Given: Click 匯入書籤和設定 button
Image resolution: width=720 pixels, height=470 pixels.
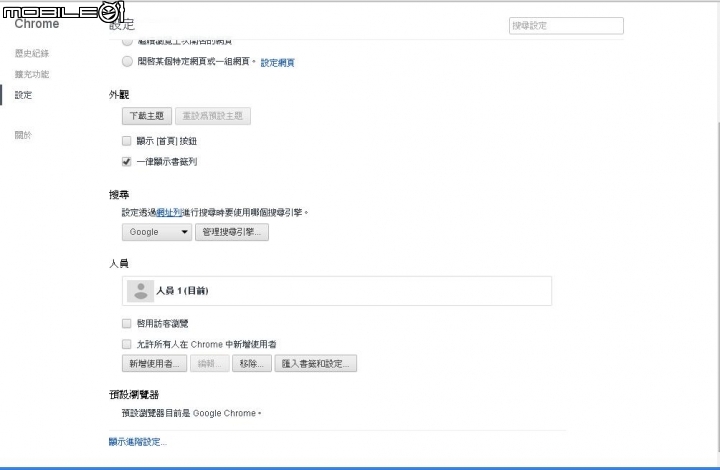Looking at the screenshot, I should 315,364.
